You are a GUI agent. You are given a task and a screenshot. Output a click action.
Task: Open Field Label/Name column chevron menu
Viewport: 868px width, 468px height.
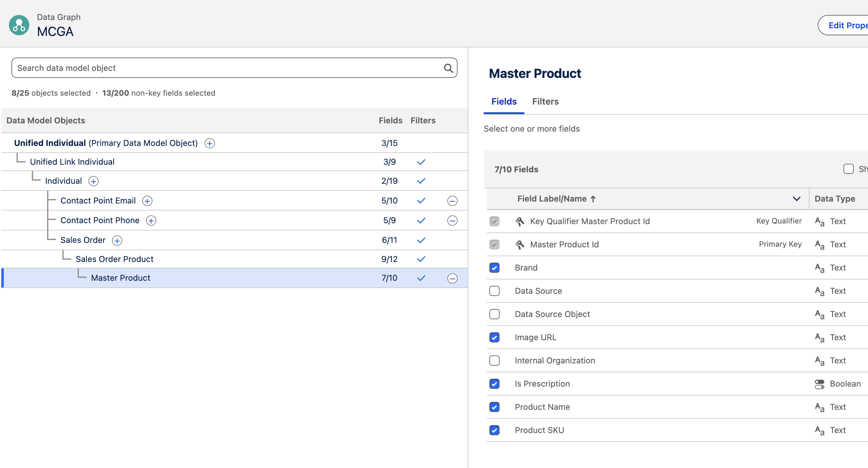point(796,199)
